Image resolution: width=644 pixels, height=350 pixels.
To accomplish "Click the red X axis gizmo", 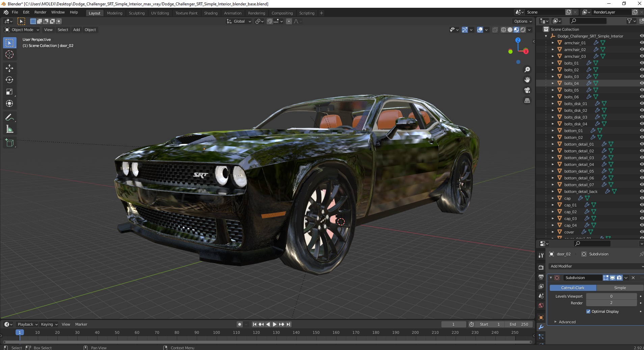I will click(526, 51).
